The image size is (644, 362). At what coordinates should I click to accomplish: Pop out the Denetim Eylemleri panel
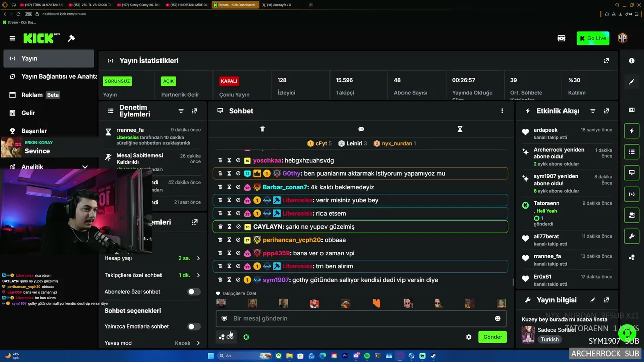click(x=195, y=111)
